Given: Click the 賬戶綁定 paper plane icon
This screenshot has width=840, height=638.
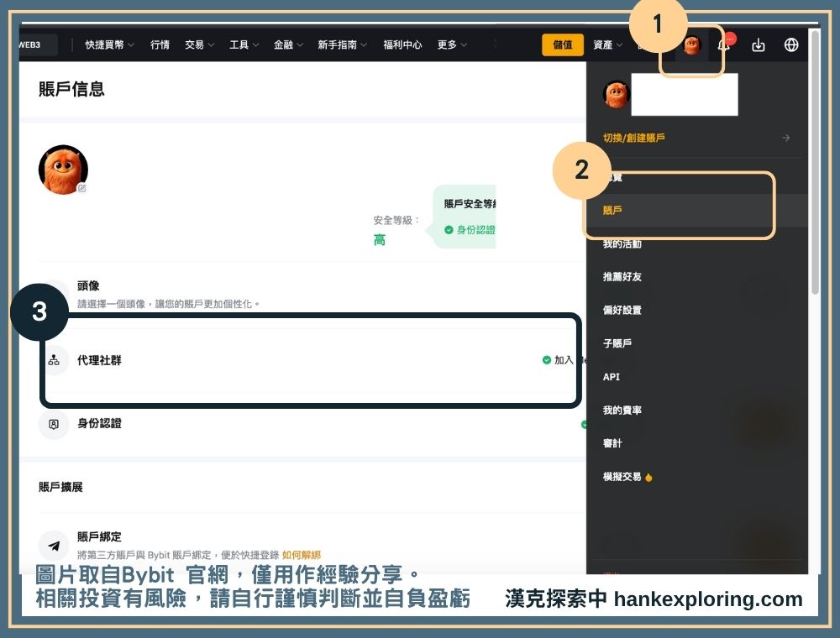Looking at the screenshot, I should click(x=54, y=546).
